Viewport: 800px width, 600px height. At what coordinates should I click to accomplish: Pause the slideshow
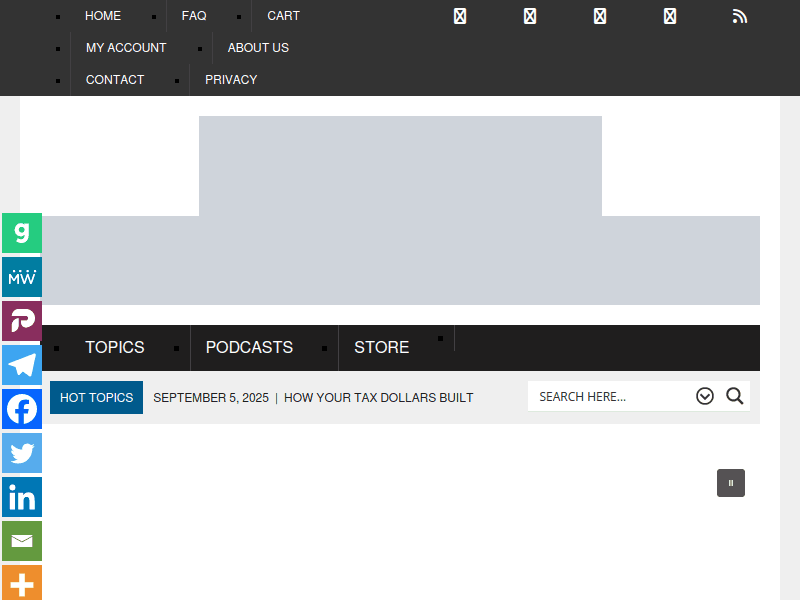pos(731,483)
